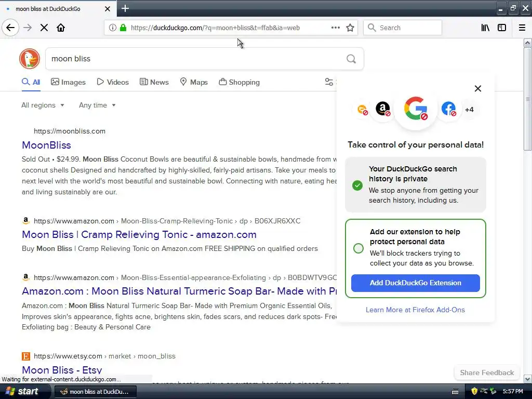The width and height of the screenshot is (532, 399).
Task: Click the Firefox Search box in the toolbar
Action: [403, 28]
